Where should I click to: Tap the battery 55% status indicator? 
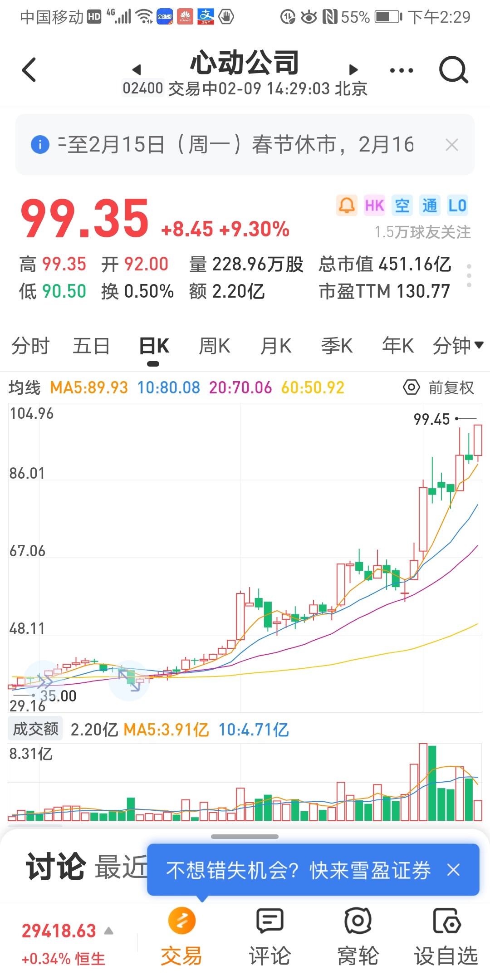coord(372,17)
